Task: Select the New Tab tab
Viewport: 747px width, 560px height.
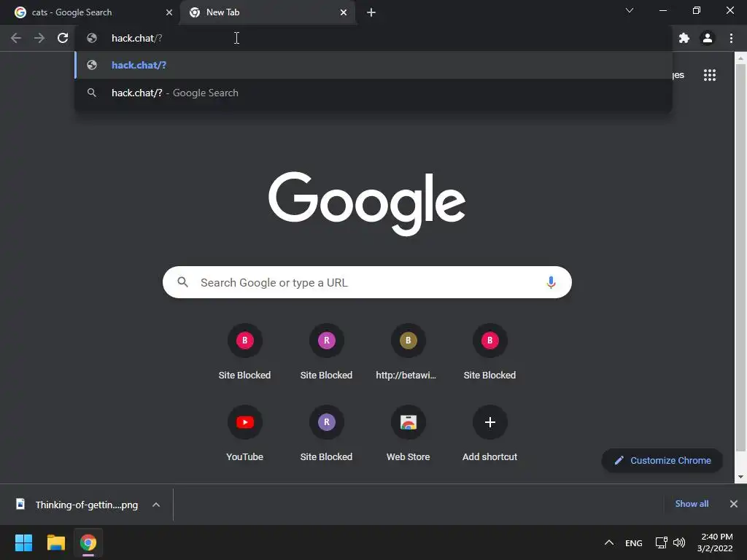Action: [267, 12]
